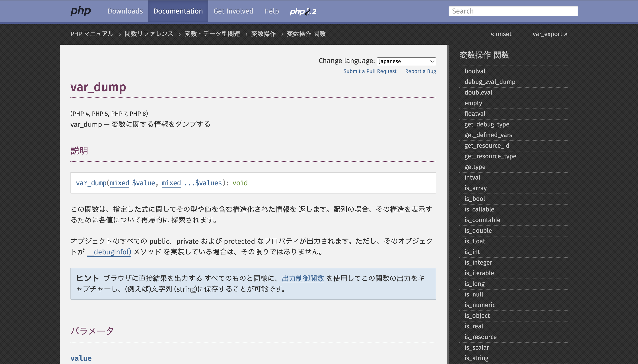The image size is (638, 364).
Task: Open is_countable in sidebar
Action: coord(482,220)
